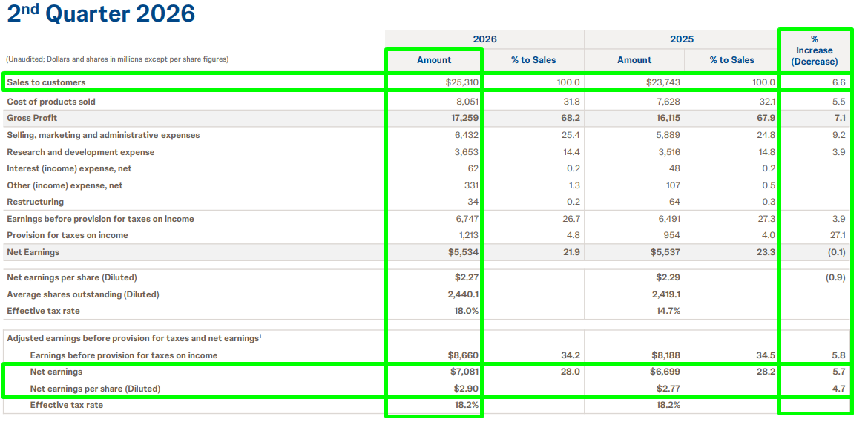Click the 32.1 percent to sales value
The width and height of the screenshot is (868, 425).
tap(768, 102)
